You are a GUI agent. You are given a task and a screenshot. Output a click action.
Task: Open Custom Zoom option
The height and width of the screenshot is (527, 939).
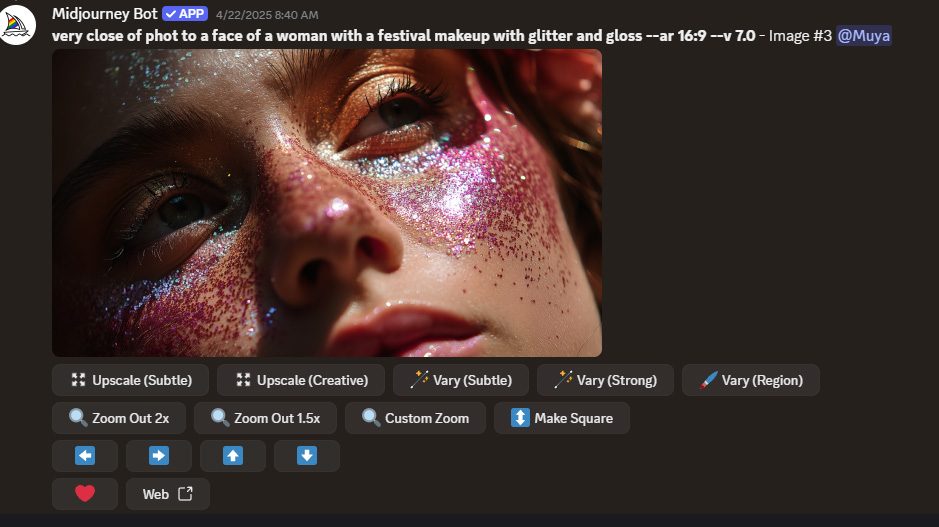[x=415, y=418]
